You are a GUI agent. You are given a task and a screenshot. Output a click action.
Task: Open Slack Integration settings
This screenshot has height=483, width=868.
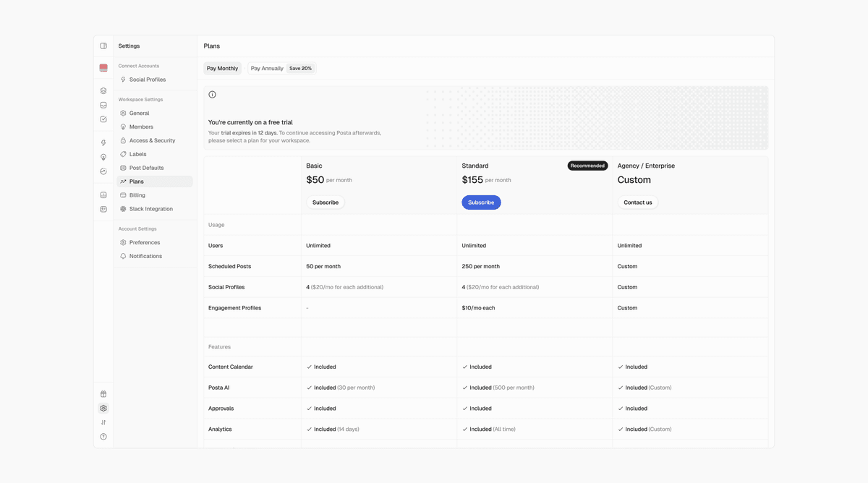150,209
